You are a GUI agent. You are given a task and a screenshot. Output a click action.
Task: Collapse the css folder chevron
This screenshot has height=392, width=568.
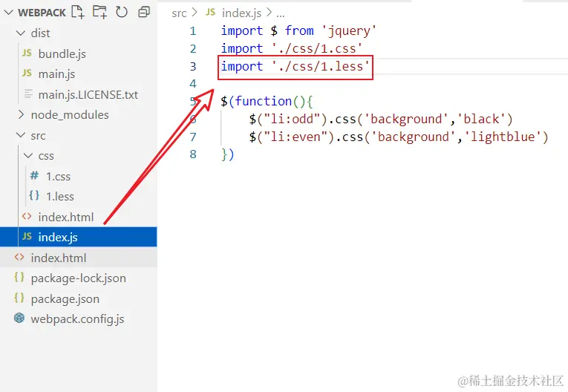tap(28, 156)
